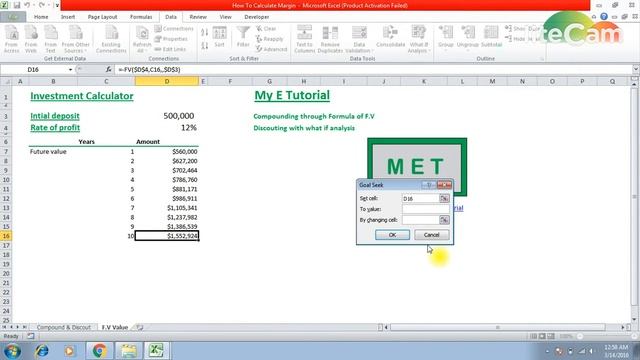Click the Ungroup icon
640x360 pixels.
tap(468, 37)
